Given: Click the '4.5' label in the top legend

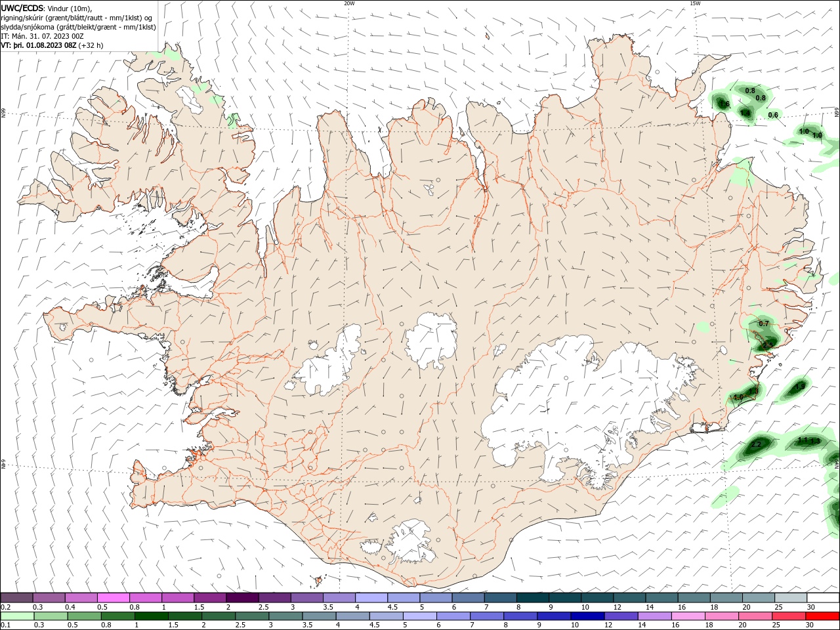Looking at the screenshot, I should [392, 607].
